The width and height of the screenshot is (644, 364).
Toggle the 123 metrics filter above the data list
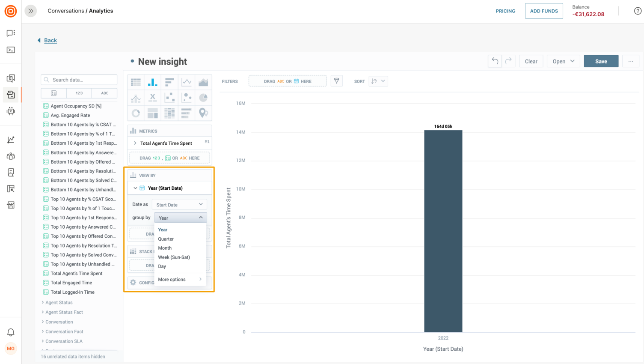(80, 93)
